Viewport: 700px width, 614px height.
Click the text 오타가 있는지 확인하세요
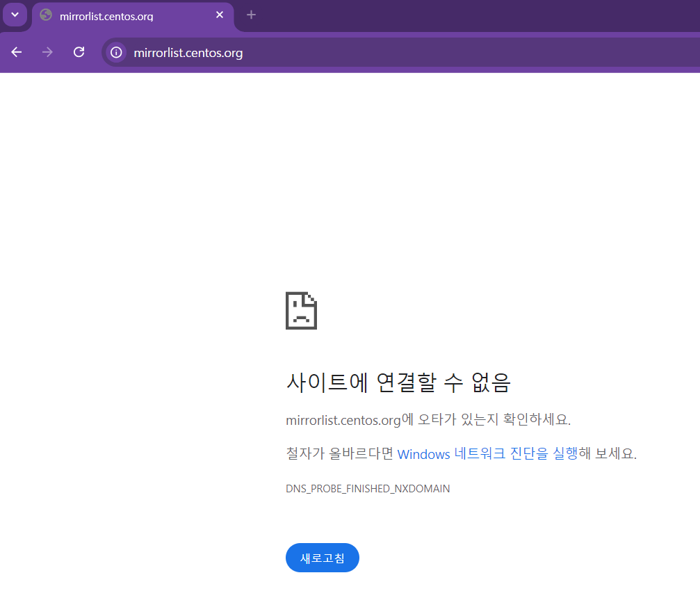coord(494,419)
